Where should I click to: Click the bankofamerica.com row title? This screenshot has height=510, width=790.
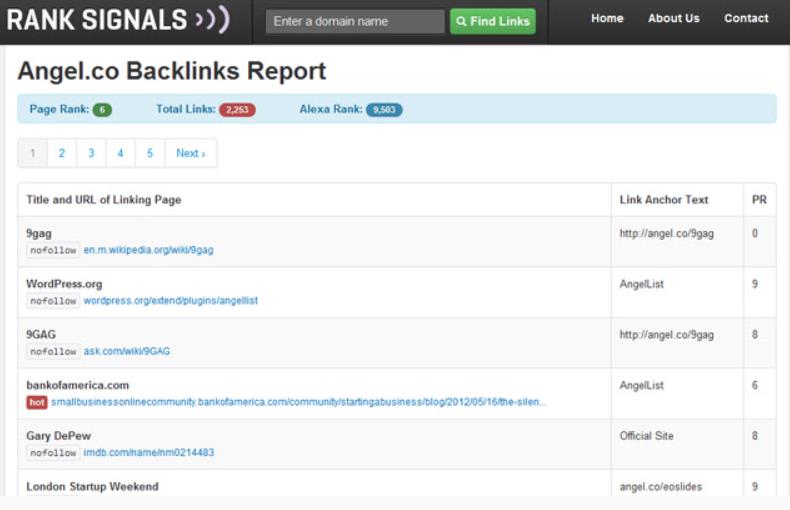coord(78,386)
